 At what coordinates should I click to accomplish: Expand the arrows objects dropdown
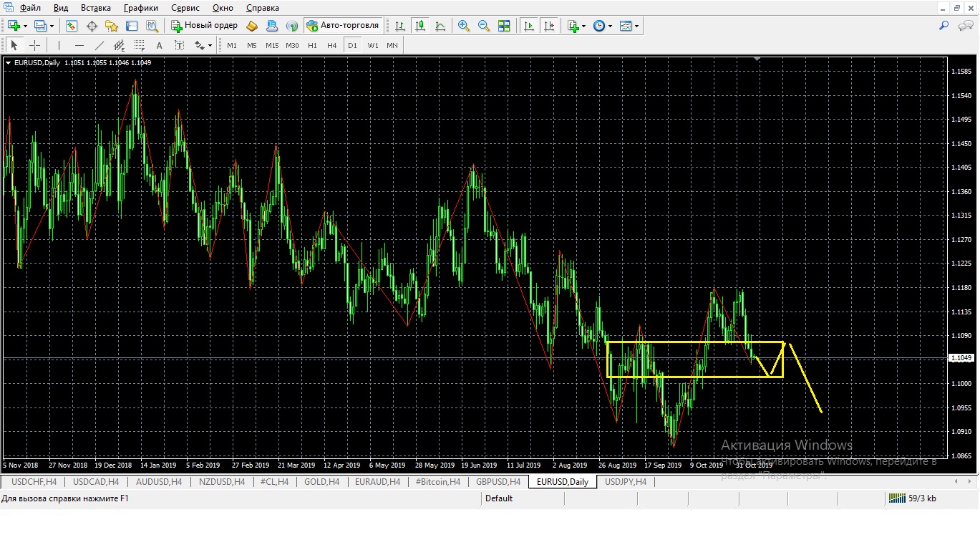point(210,46)
